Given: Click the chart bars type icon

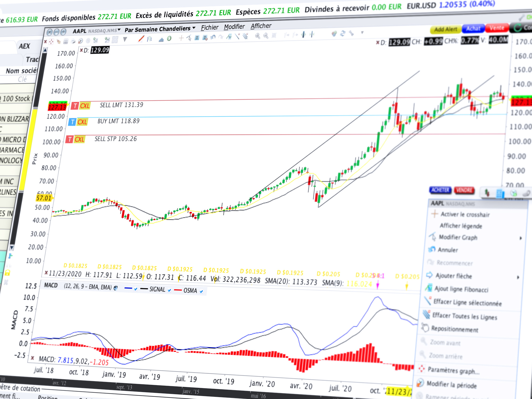Looking at the screenshot, I should point(149,39).
